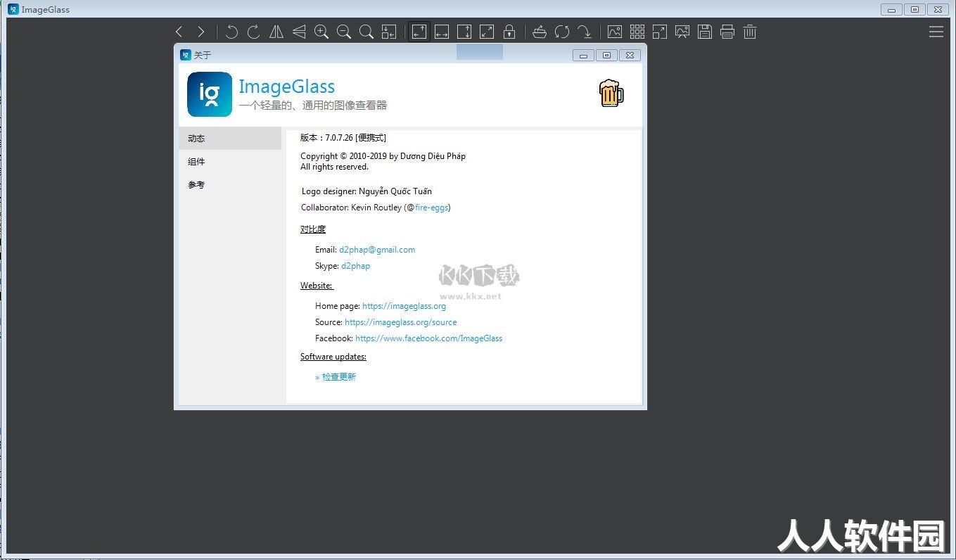The height and width of the screenshot is (560, 956).
Task: Open the imageglass.org/source link
Action: (401, 322)
